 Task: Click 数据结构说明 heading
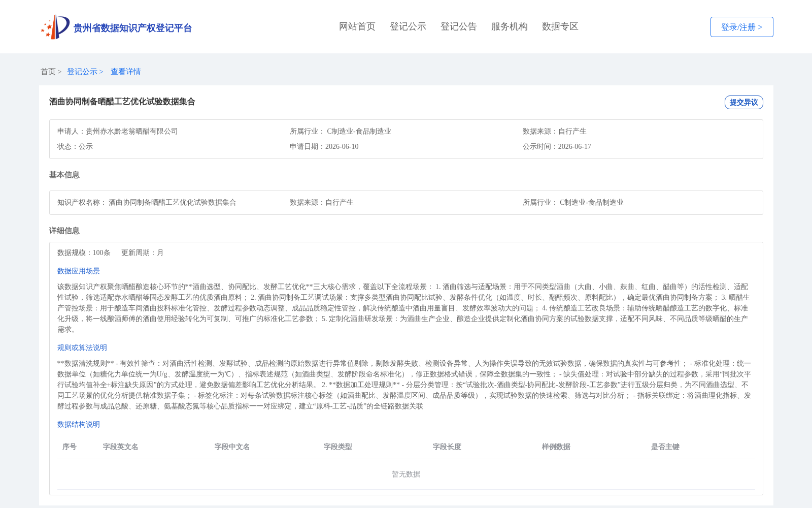click(x=79, y=424)
